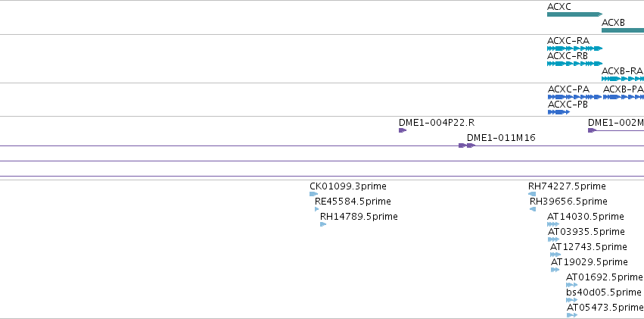Click the bs40d05.5prime EST arrows
The height and width of the screenshot is (319, 644).
click(571, 300)
